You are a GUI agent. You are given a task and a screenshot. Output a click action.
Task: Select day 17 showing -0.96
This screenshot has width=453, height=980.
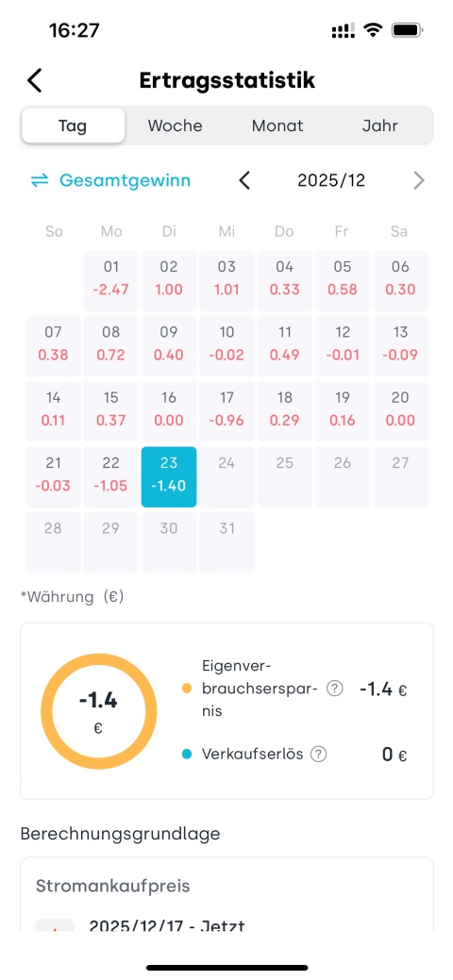(226, 410)
